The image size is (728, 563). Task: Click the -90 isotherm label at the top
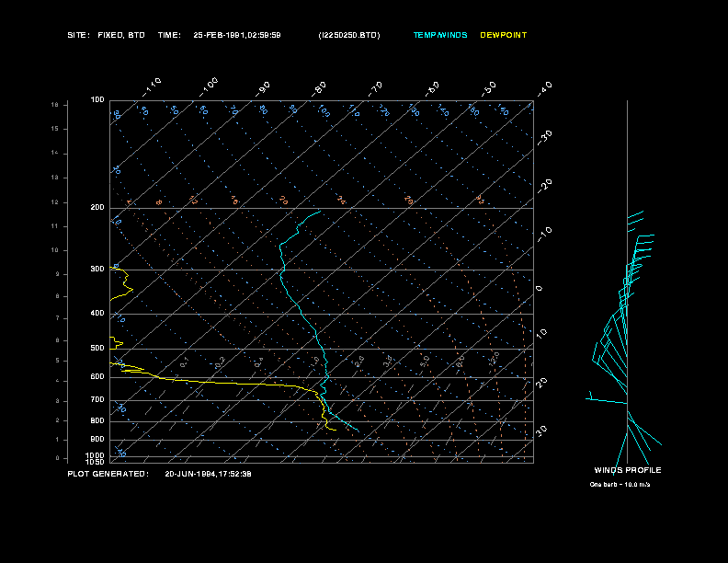tap(262, 89)
